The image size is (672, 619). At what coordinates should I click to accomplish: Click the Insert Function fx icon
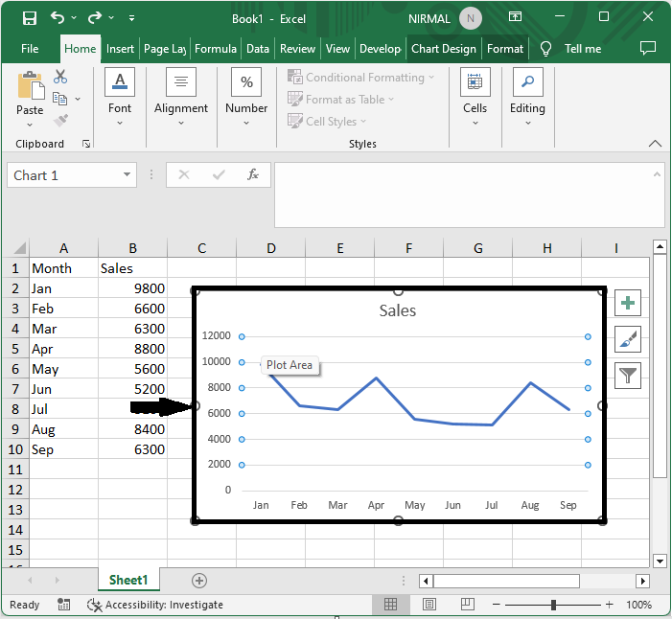(x=253, y=175)
